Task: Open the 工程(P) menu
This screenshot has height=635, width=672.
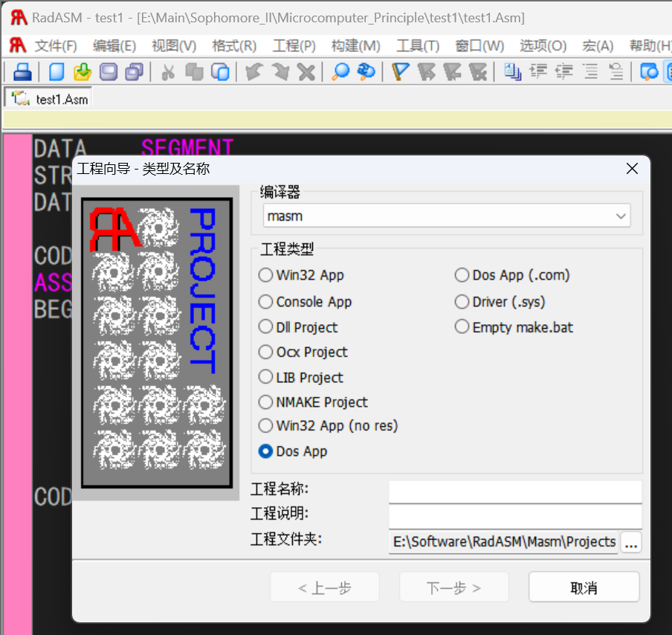Action: tap(294, 46)
